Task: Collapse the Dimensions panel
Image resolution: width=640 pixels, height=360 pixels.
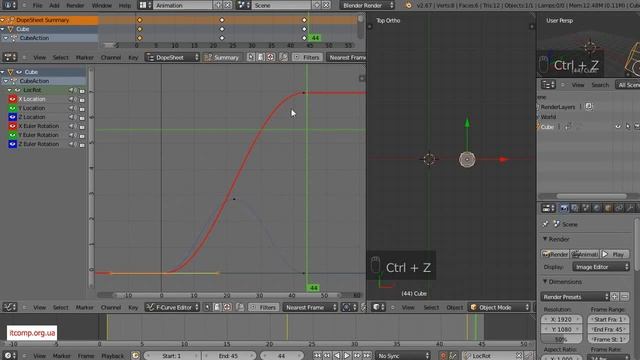Action: click(545, 282)
